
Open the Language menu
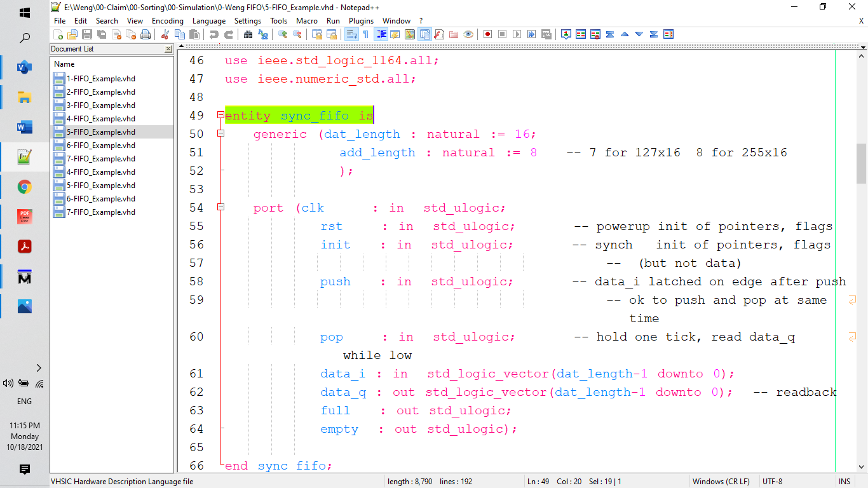(209, 21)
